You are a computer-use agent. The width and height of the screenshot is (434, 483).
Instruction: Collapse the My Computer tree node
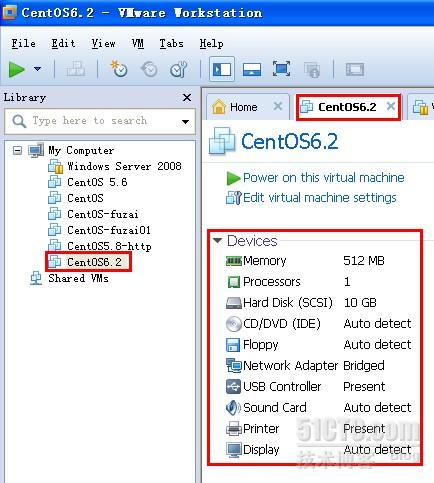(17, 151)
